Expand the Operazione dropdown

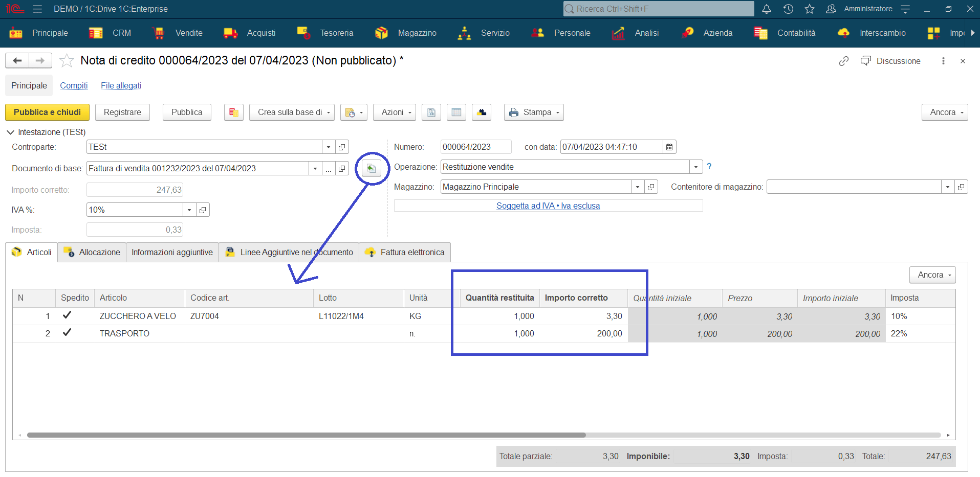[696, 167]
